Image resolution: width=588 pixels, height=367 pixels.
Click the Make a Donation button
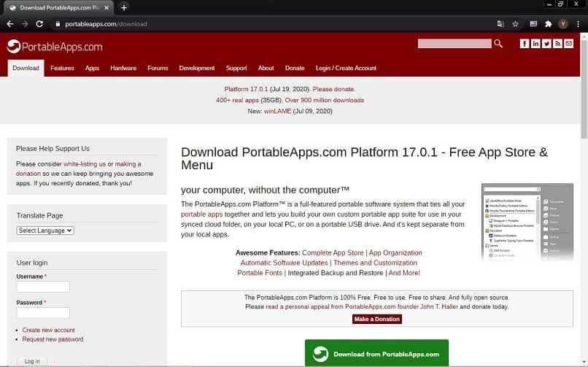(377, 319)
